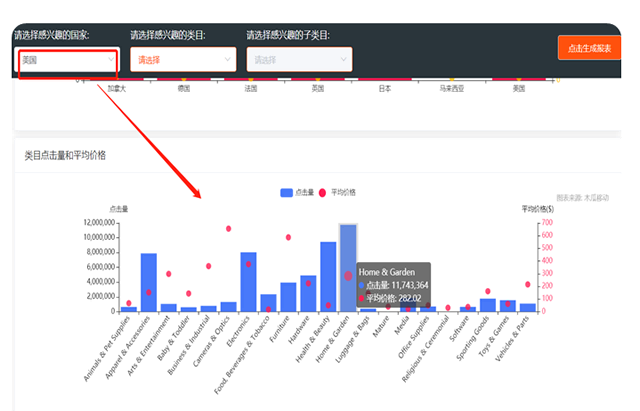Click the Furniture bar in chart
The width and height of the screenshot is (640, 411).
(288, 297)
